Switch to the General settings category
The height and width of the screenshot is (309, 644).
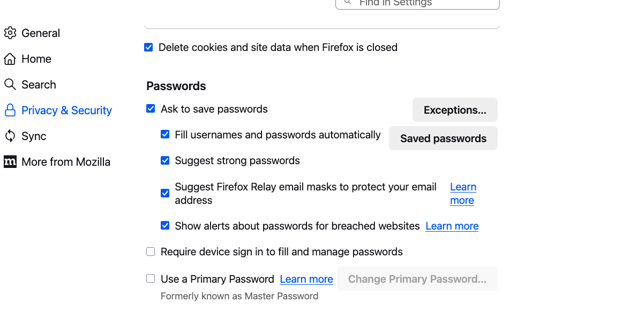point(40,33)
